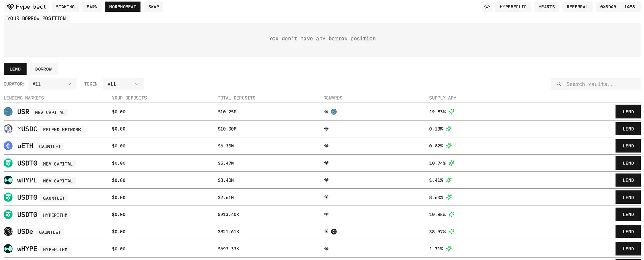
Task: Click the search magnifier icon
Action: (x=559, y=84)
